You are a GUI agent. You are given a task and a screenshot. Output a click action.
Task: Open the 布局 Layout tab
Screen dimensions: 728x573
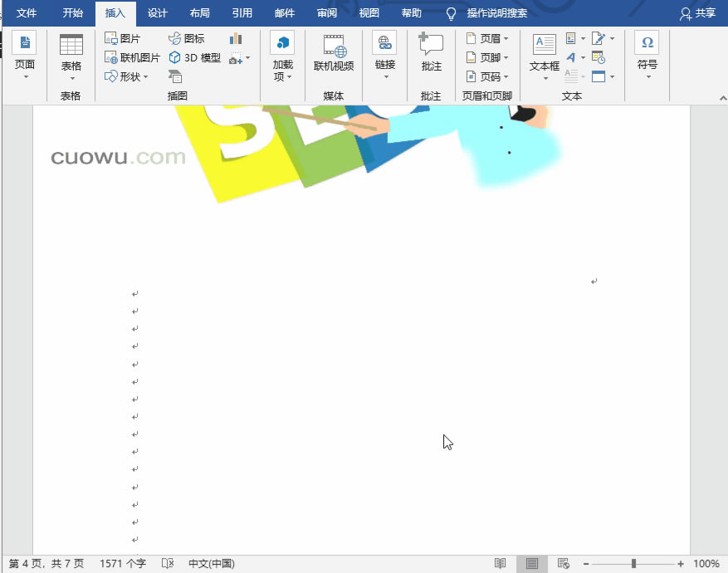tap(200, 13)
